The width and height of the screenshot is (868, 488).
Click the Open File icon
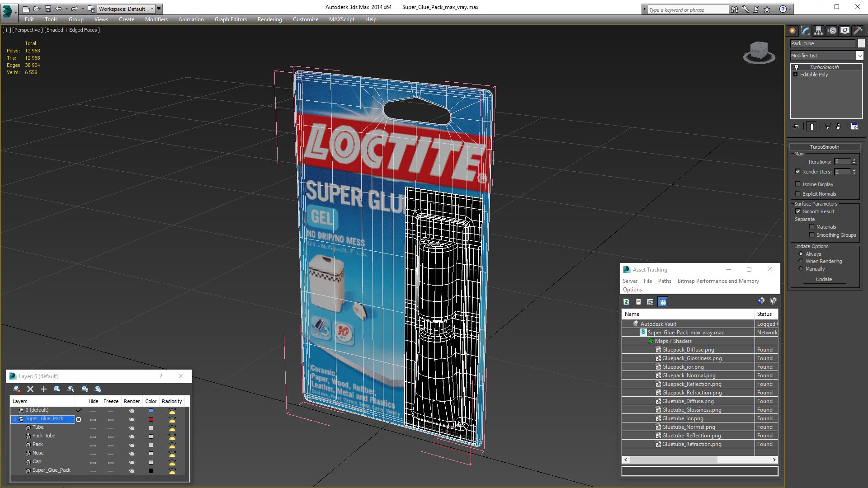click(37, 9)
